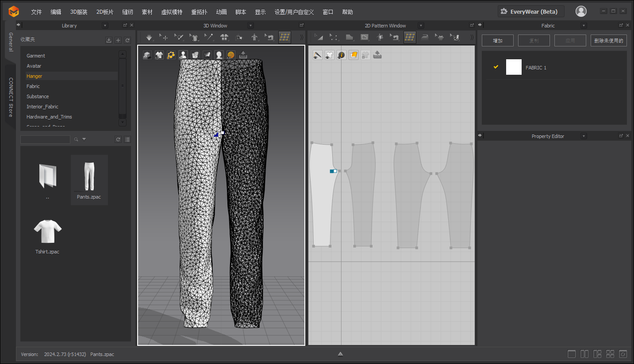Click the Simulate down-arrow tool in 3D toolbar
The height and width of the screenshot is (364, 634).
pyautogui.click(x=149, y=38)
